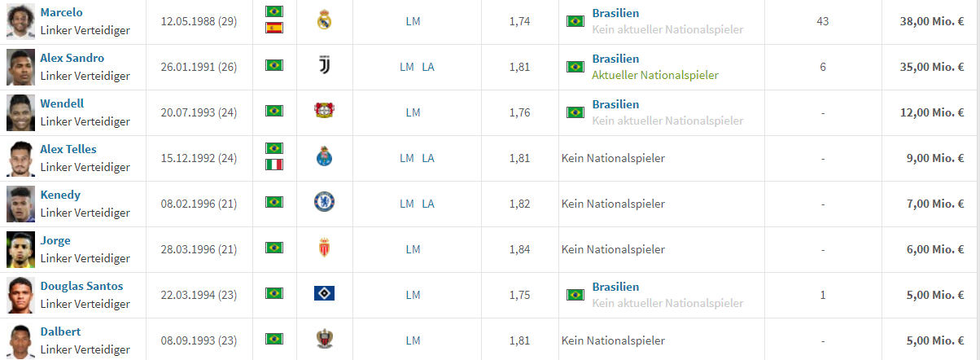Open Dalbert's player profile
Screen dimensions: 980x360
pos(60,331)
